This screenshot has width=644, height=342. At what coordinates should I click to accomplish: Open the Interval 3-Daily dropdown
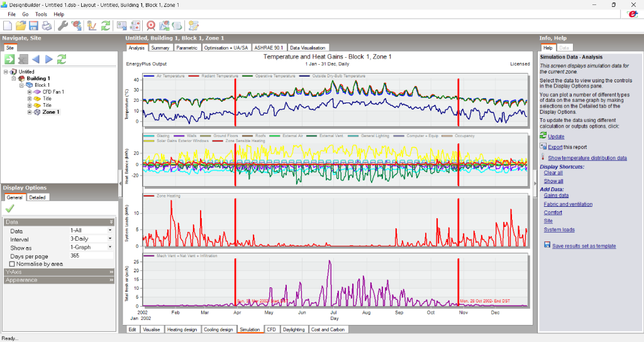(x=110, y=238)
